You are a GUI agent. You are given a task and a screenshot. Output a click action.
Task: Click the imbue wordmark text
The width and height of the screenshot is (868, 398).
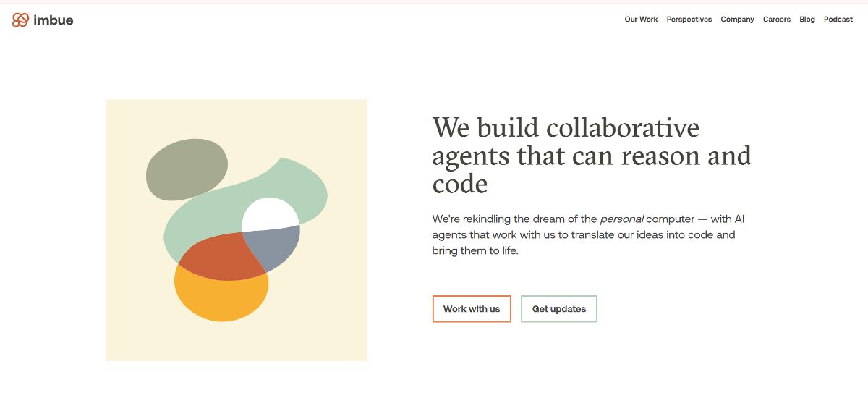coord(54,20)
